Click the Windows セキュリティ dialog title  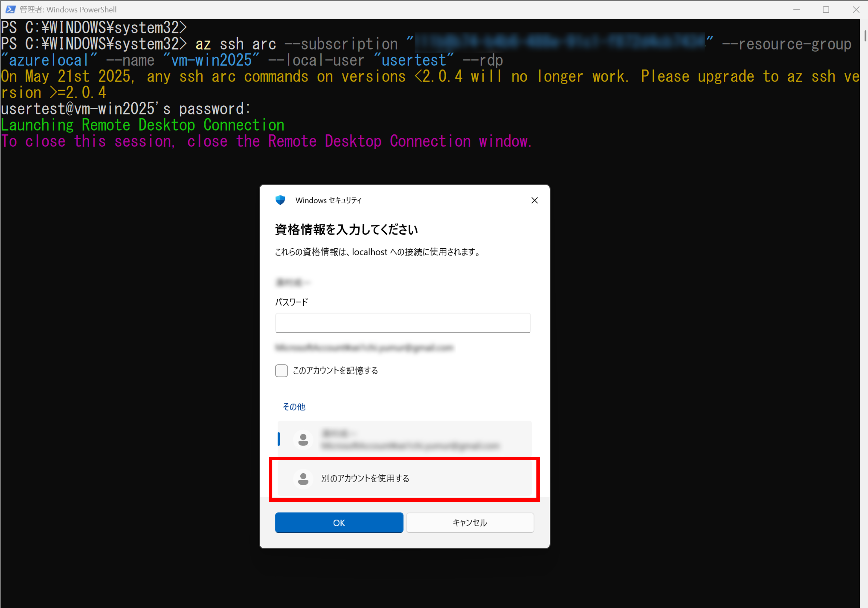(329, 200)
